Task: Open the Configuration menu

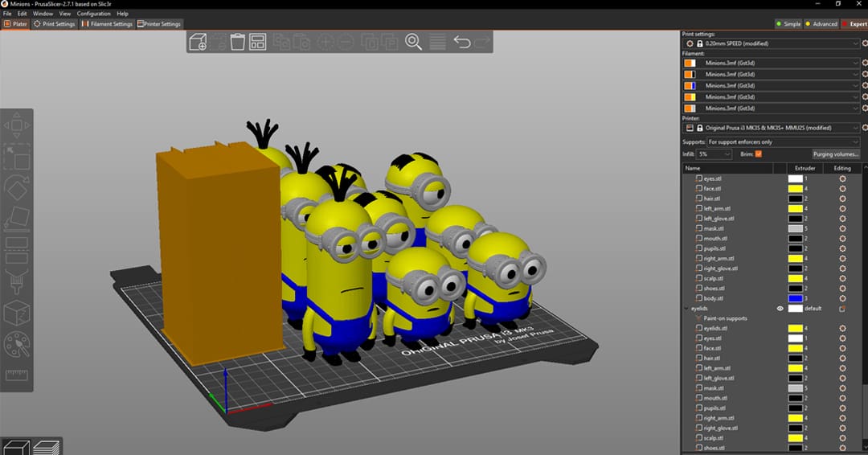Action: click(x=93, y=14)
